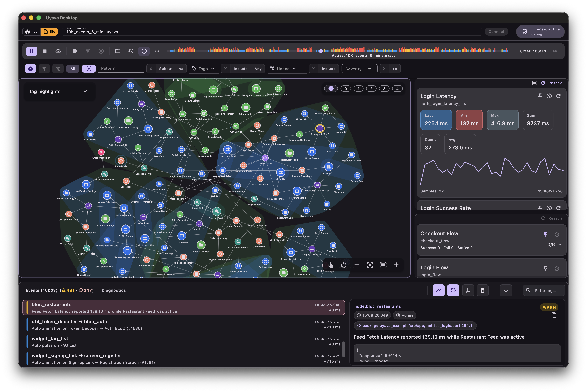
Task: Click the delete events trash icon
Action: pyautogui.click(x=482, y=290)
